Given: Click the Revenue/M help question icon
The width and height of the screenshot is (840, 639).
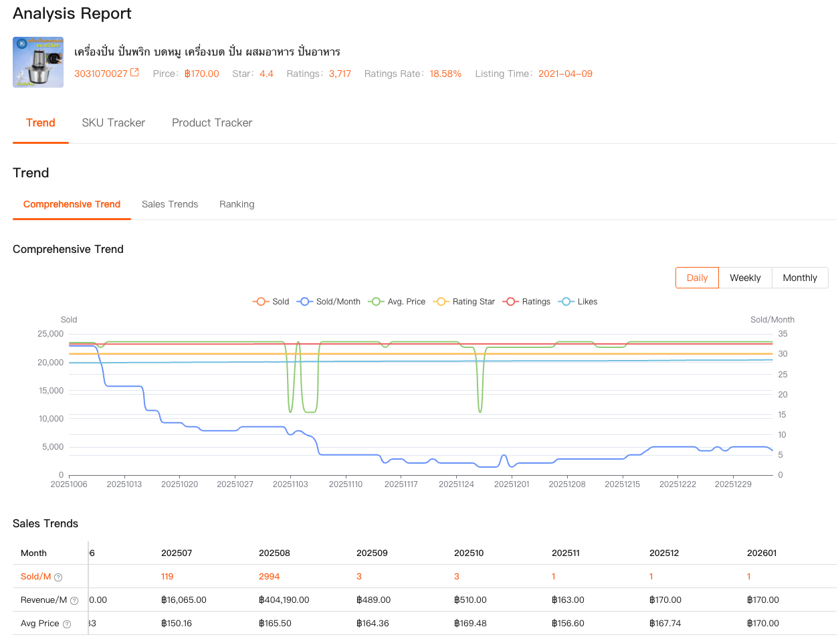Looking at the screenshot, I should (x=74, y=601).
